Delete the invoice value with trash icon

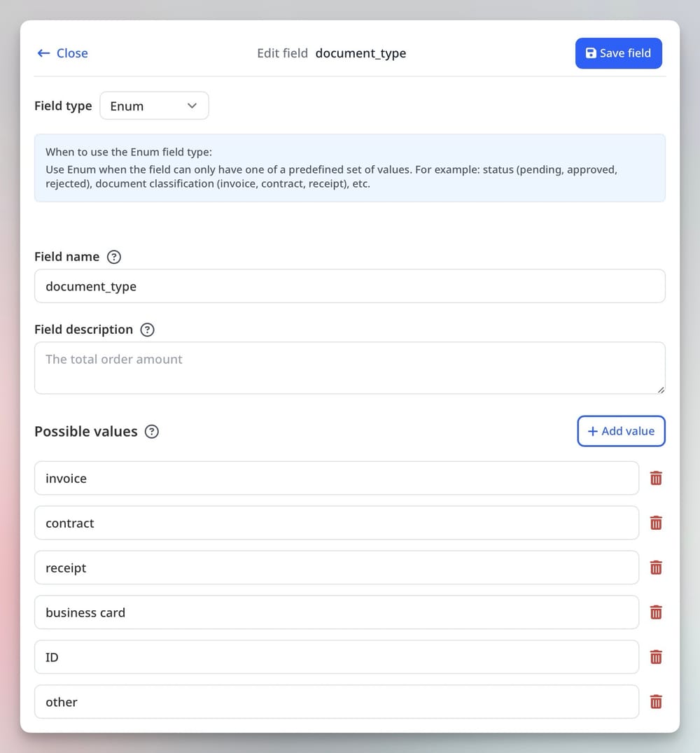coord(656,478)
